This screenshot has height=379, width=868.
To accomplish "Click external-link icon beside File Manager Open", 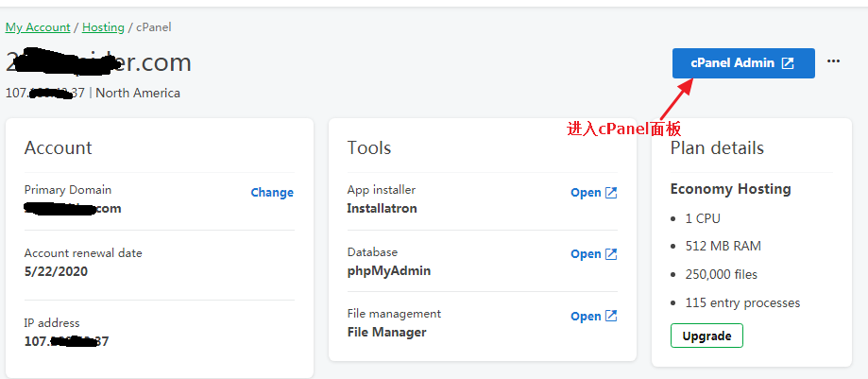I will tap(611, 317).
